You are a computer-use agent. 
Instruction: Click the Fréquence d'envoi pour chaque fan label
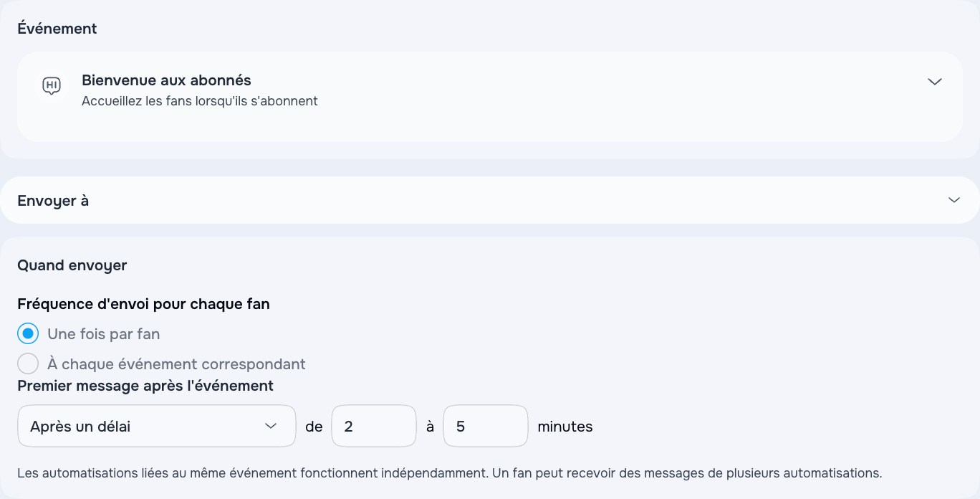pos(143,304)
